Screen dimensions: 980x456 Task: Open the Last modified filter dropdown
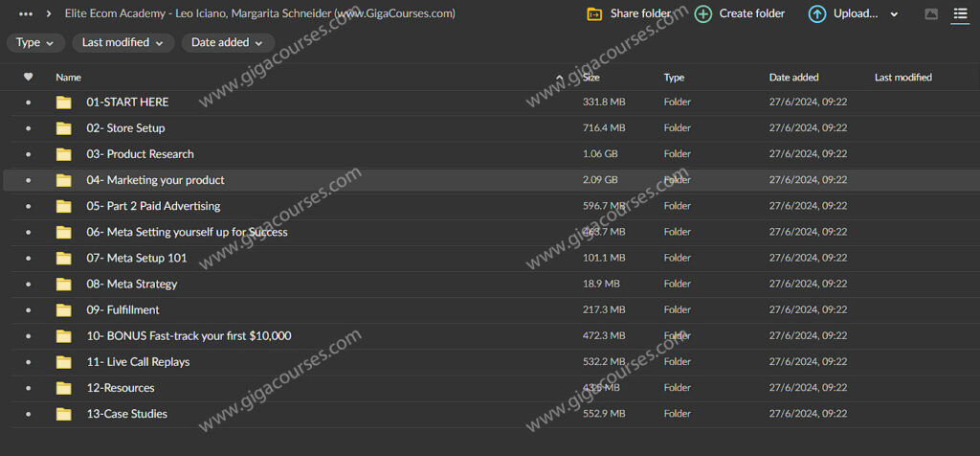coord(123,42)
